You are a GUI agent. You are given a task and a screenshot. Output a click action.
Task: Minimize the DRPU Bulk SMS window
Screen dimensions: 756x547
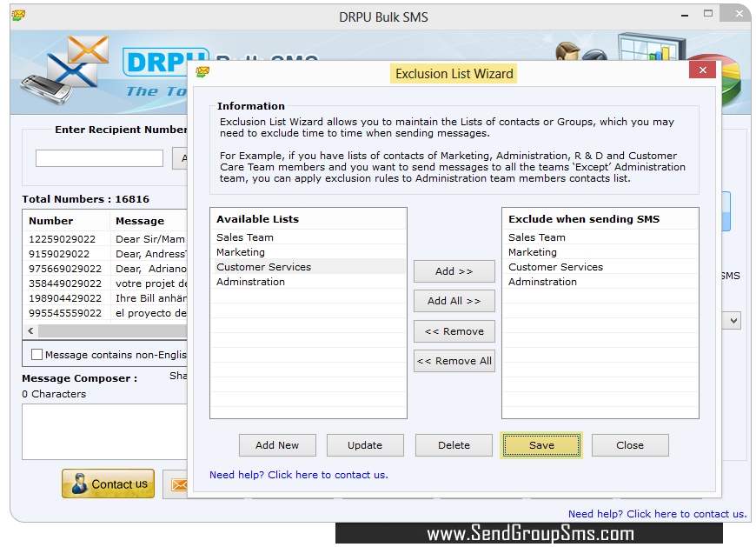pos(684,16)
